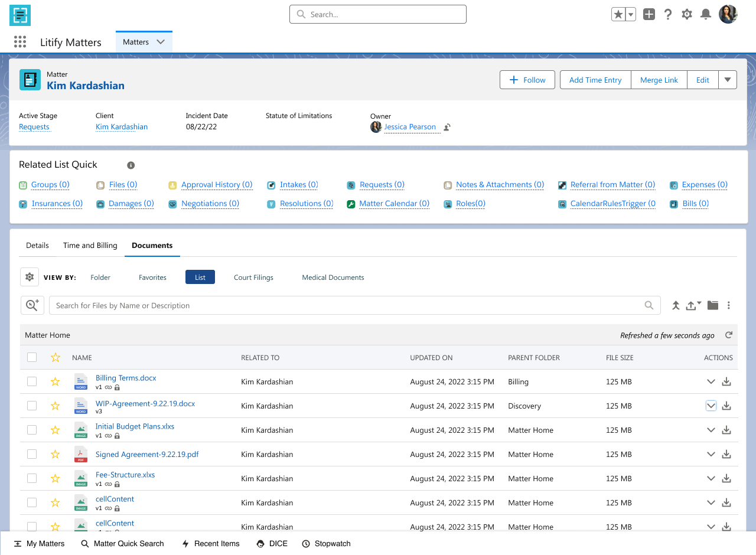Screen dimensions: 756x555
Task: Add this page to favorites star
Action: pyautogui.click(x=618, y=15)
